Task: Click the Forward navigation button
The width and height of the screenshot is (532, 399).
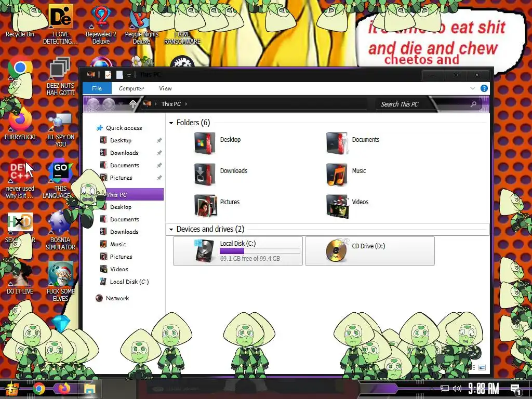Action: click(x=109, y=104)
